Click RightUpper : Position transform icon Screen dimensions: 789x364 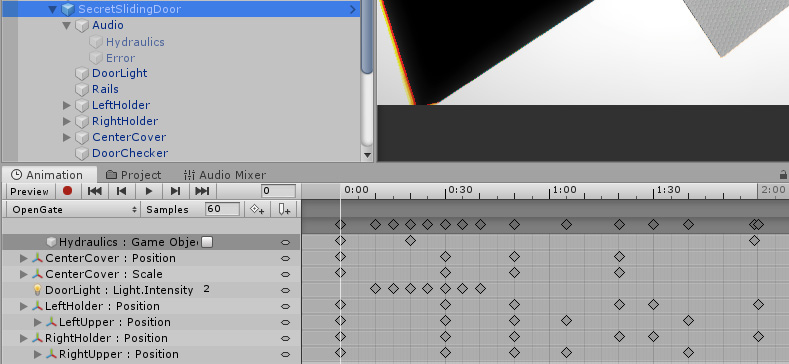point(51,354)
